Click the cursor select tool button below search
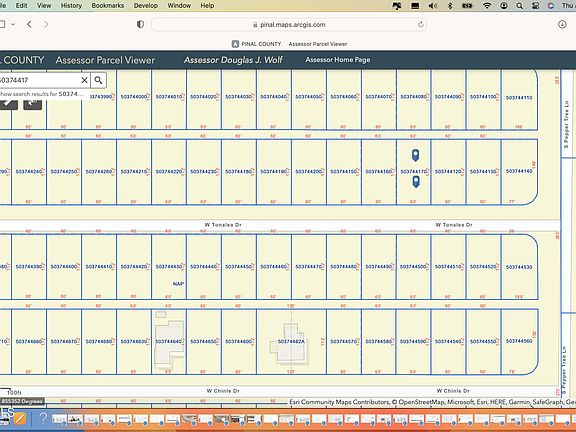The width and height of the screenshot is (576, 432). click(32, 104)
